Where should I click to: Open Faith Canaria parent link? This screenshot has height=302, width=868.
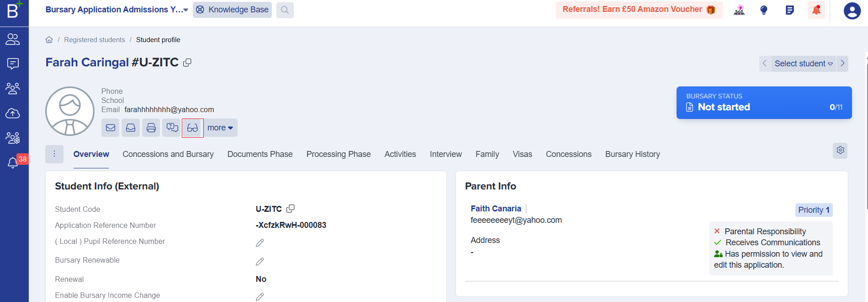click(496, 209)
